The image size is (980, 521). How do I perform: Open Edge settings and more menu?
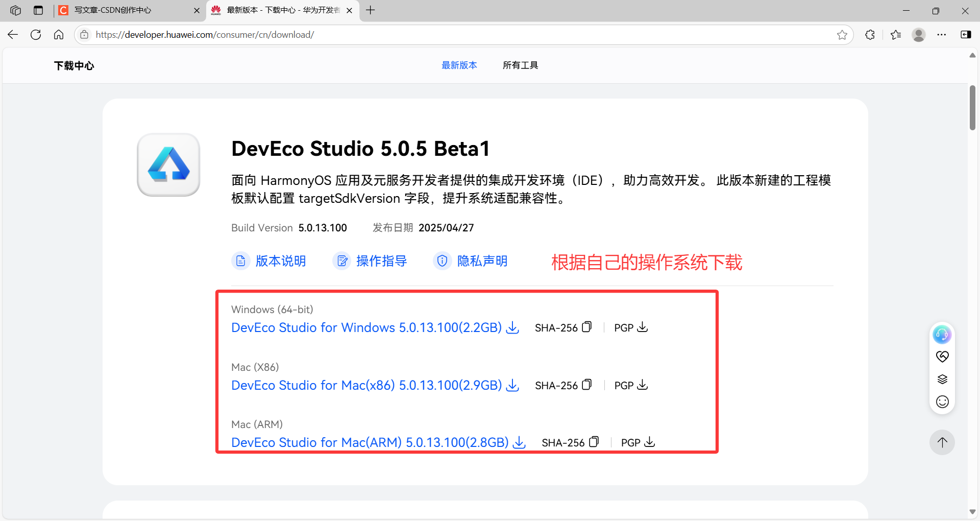pyautogui.click(x=942, y=35)
